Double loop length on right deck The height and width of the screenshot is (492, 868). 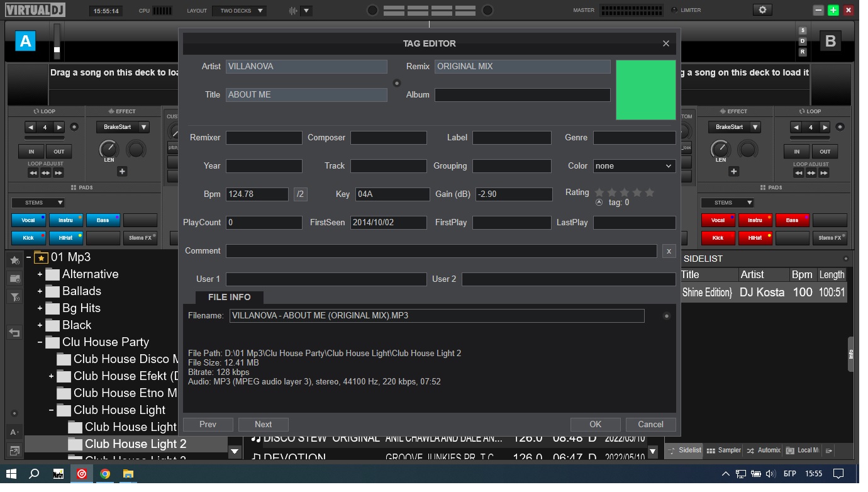825,127
